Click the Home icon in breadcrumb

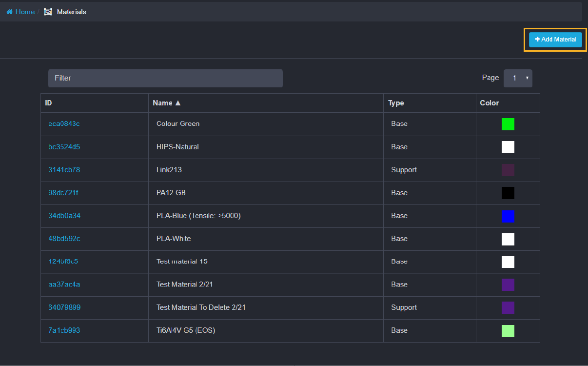click(x=9, y=12)
